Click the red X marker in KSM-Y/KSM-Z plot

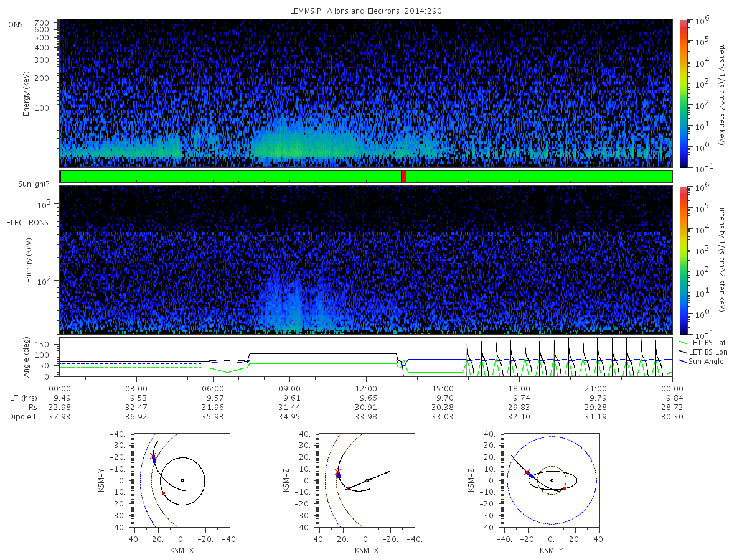pos(527,472)
